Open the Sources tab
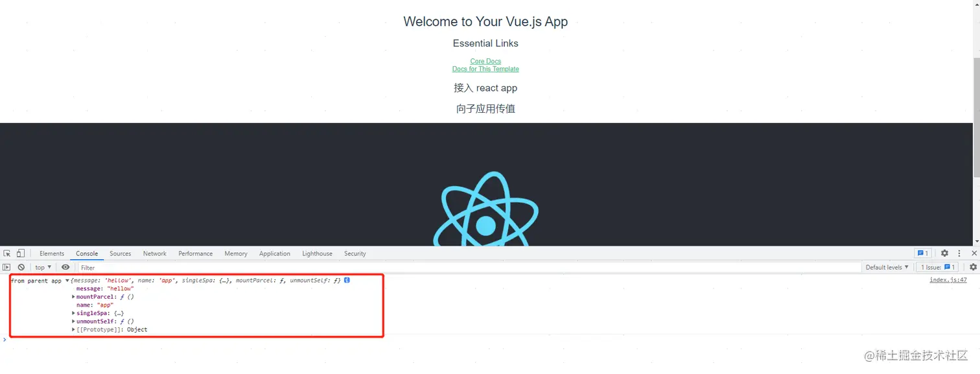Screen dimensions: 980x374 point(121,253)
